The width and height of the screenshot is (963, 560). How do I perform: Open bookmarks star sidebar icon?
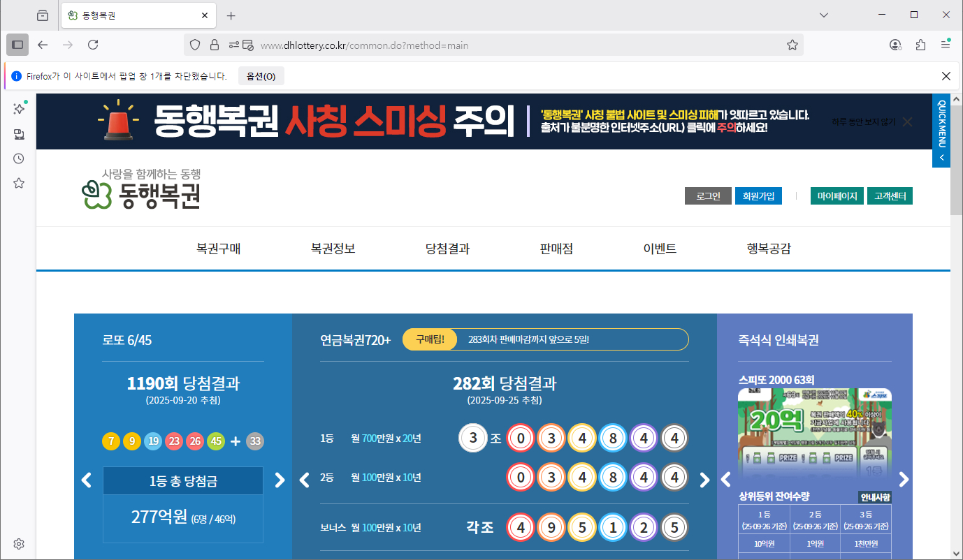pyautogui.click(x=19, y=183)
